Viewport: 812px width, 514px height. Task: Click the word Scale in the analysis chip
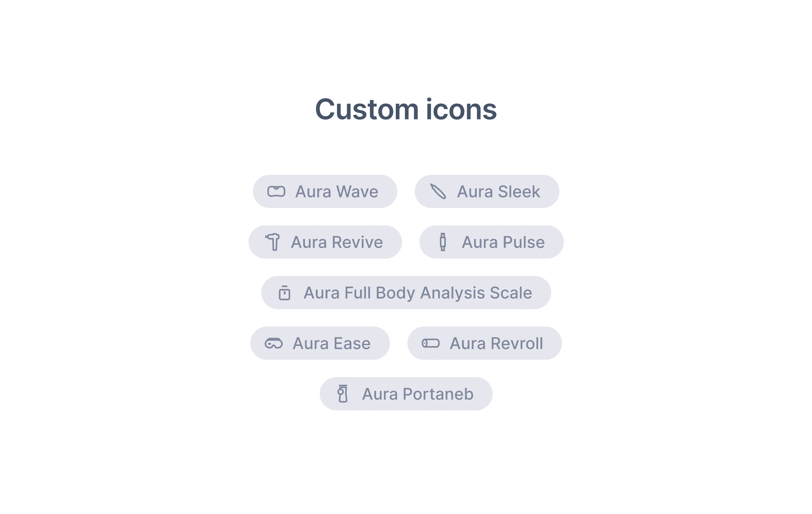510,293
